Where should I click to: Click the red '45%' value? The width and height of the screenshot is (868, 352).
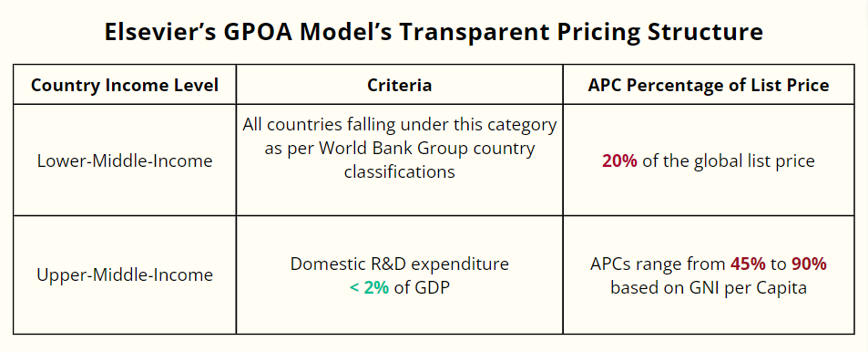point(748,264)
